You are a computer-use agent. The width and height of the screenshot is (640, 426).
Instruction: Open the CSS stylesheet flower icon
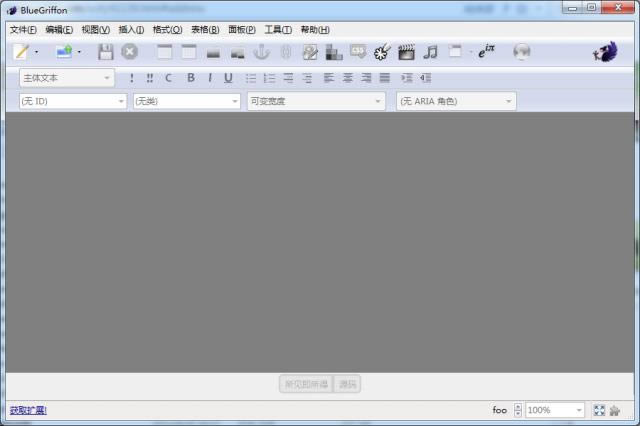[382, 52]
